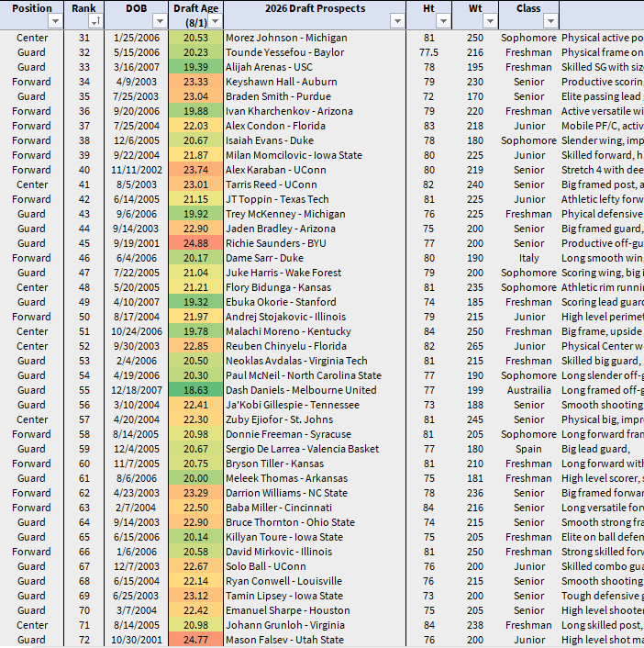Viewport: 644px width, 648px height.
Task: Open the Ht column filter dropdown
Action: (443, 21)
